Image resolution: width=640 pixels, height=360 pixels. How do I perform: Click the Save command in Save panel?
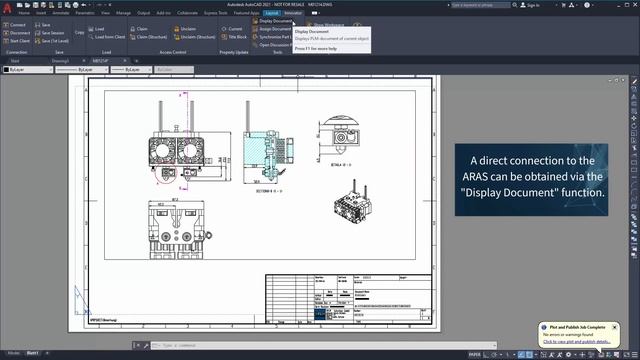(42, 25)
